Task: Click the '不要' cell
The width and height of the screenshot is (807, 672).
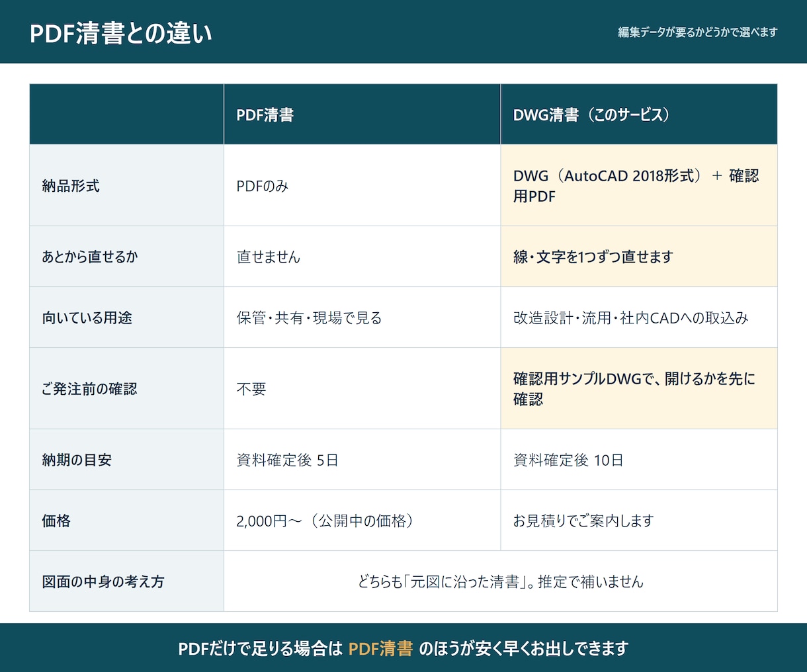Action: point(362,388)
